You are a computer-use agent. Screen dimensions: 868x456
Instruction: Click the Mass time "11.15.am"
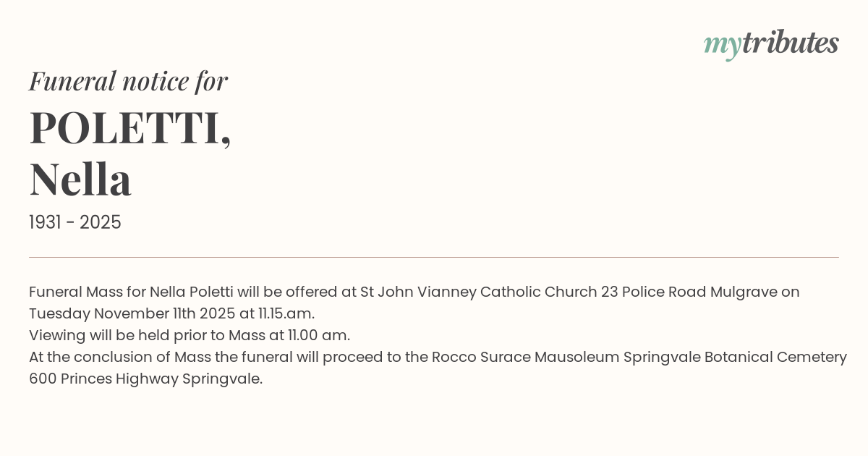286,314
